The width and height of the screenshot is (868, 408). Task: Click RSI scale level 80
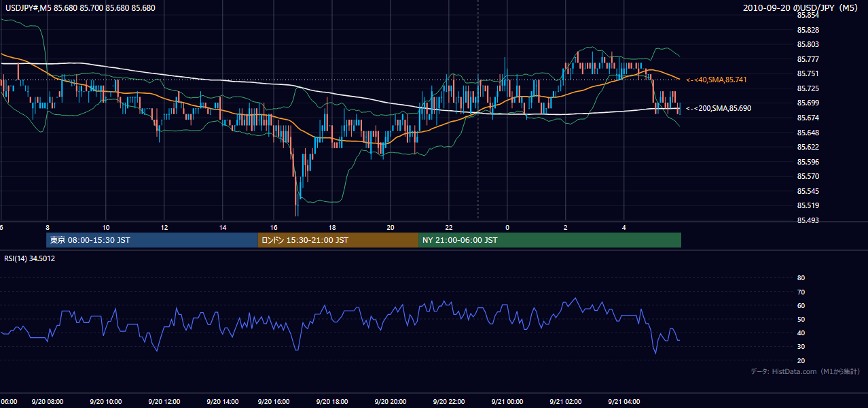pyautogui.click(x=801, y=278)
